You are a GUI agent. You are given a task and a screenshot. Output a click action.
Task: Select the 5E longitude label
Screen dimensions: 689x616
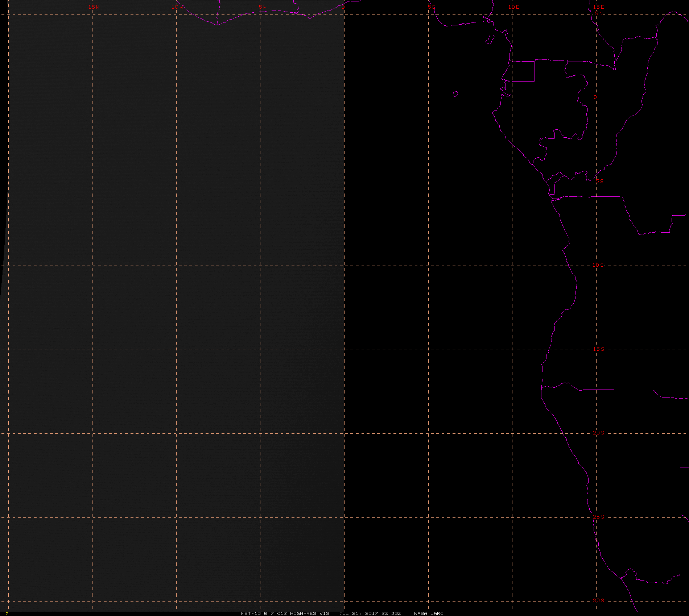(x=432, y=7)
